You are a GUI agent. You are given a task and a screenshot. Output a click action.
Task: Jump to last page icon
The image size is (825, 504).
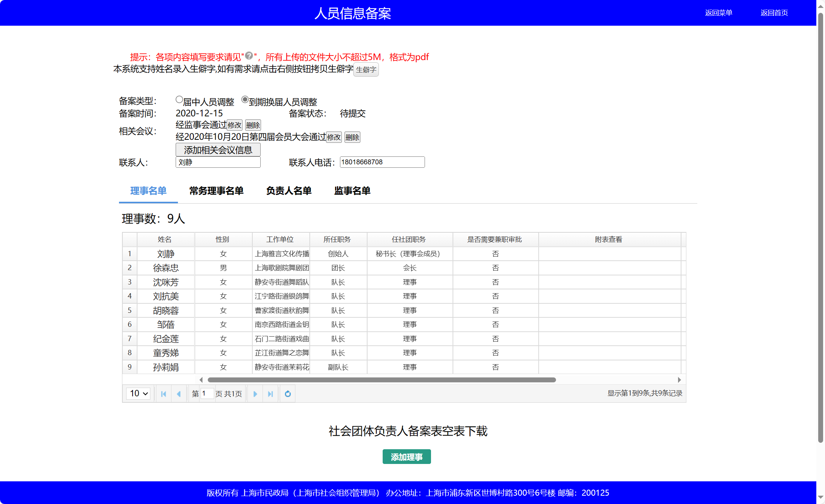tap(270, 394)
